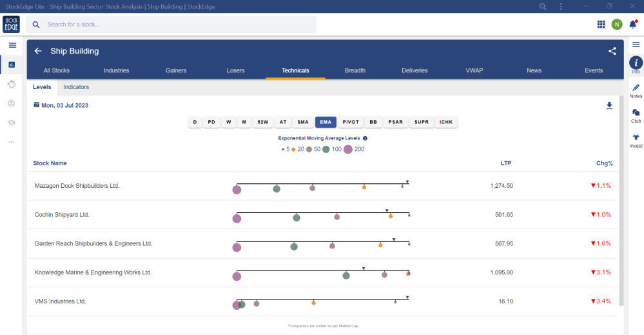Open Mazagon Dock Shipbuilders Ltd. stock
This screenshot has width=644, height=335.
click(77, 186)
